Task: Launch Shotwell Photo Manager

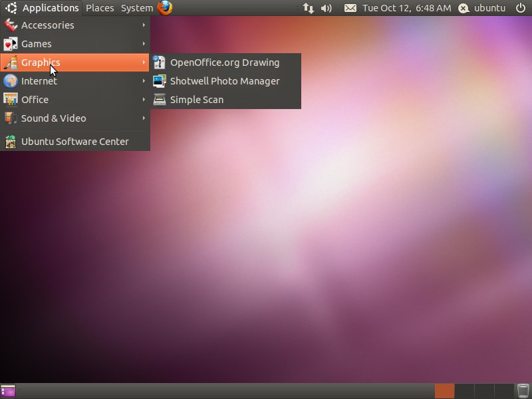Action: click(x=225, y=81)
